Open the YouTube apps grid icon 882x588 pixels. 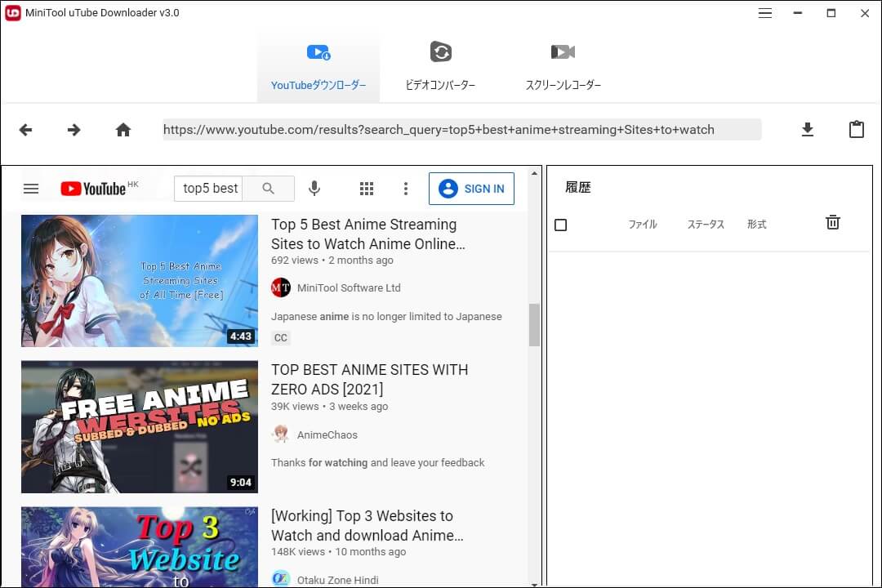tap(366, 189)
